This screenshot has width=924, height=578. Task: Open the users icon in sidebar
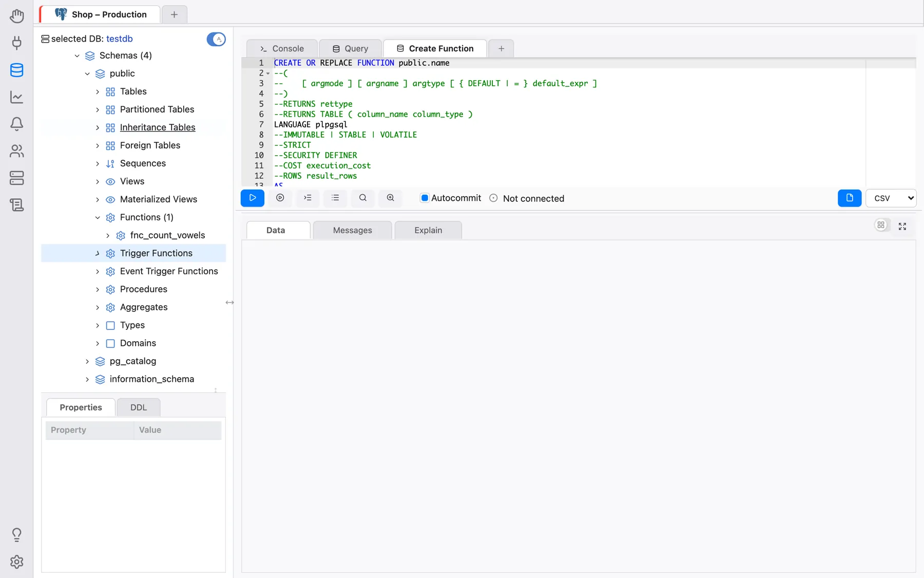click(x=16, y=151)
